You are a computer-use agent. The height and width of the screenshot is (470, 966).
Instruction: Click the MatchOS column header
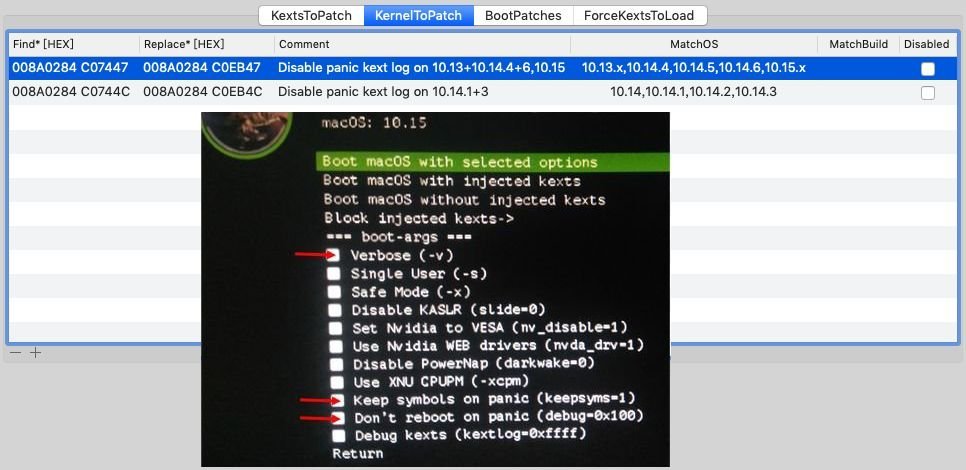[x=694, y=44]
